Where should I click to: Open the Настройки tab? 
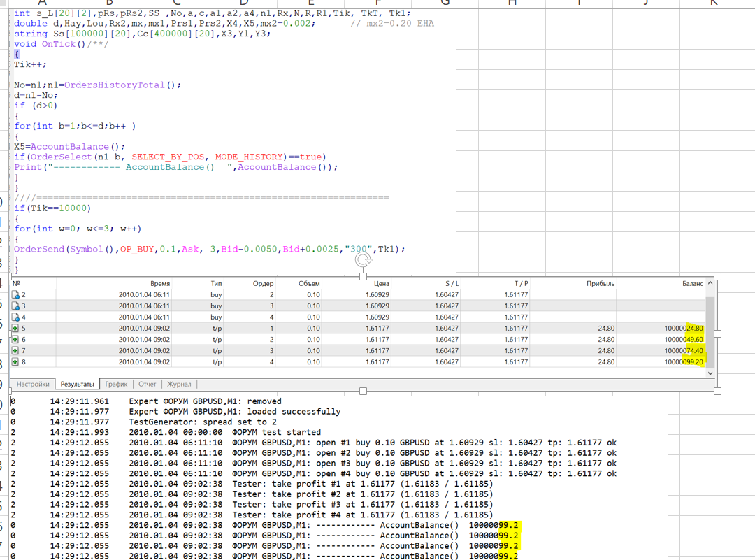point(33,385)
